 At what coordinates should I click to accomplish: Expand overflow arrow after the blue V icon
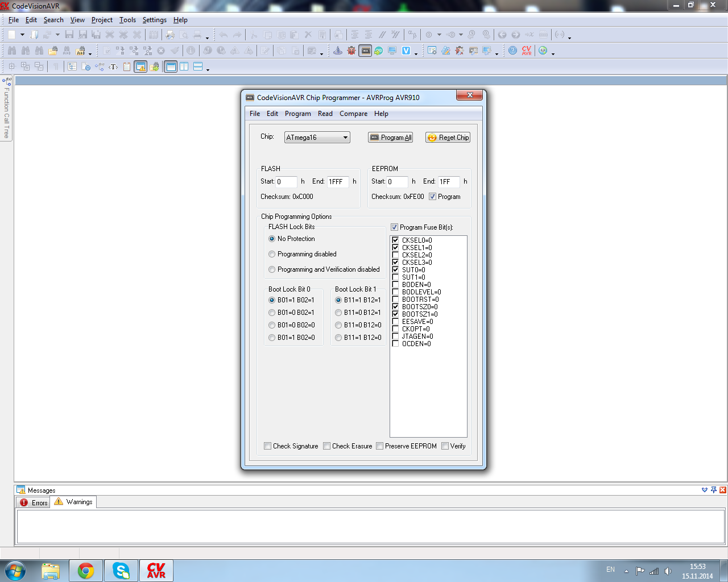coord(416,53)
